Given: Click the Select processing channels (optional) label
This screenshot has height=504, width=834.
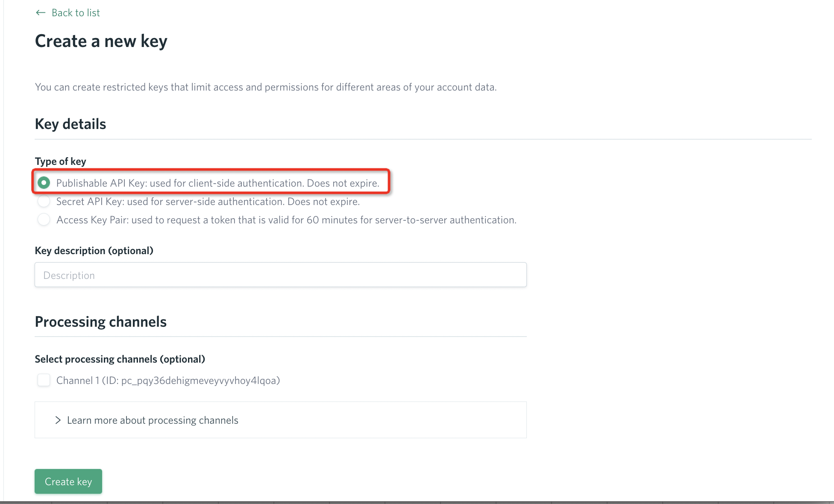Looking at the screenshot, I should click(120, 359).
